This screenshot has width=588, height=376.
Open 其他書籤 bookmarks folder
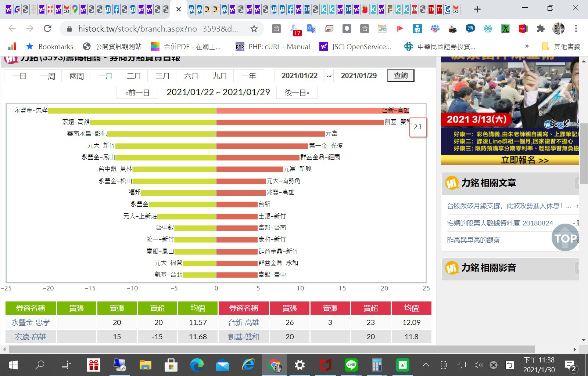pyautogui.click(x=561, y=47)
